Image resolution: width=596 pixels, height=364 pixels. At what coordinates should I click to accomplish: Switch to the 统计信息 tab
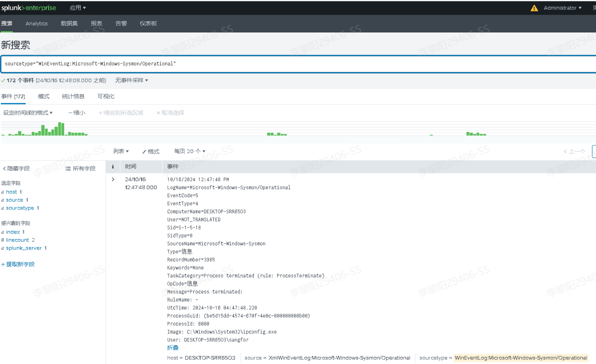pyautogui.click(x=73, y=96)
